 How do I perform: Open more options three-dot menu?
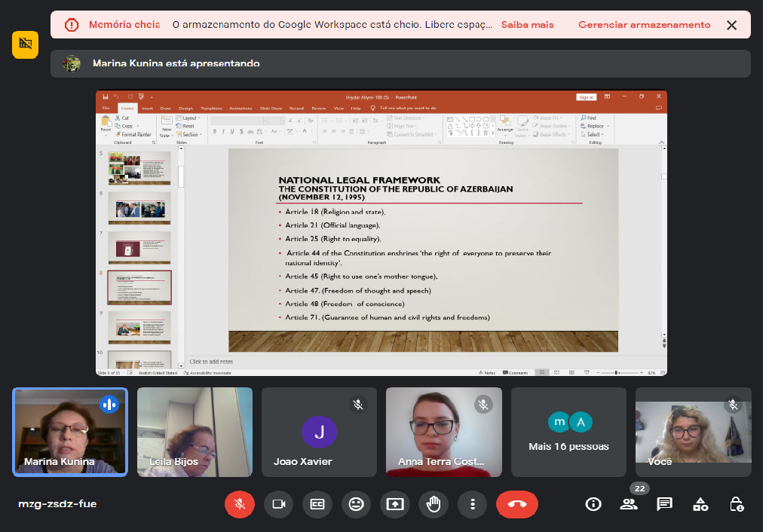pyautogui.click(x=472, y=504)
